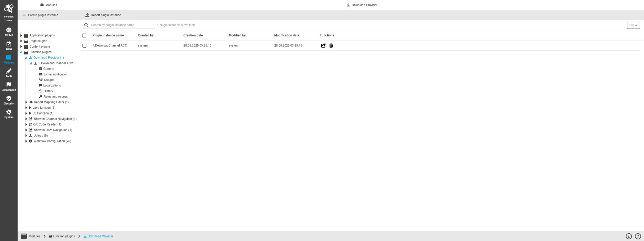Viewport: 644px width, 241px height.
Task: Sort by Created by column header
Action: [146, 35]
